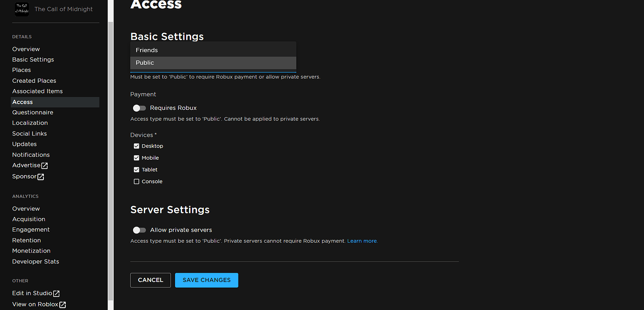
Task: Turn on Allow private servers
Action: click(x=139, y=230)
